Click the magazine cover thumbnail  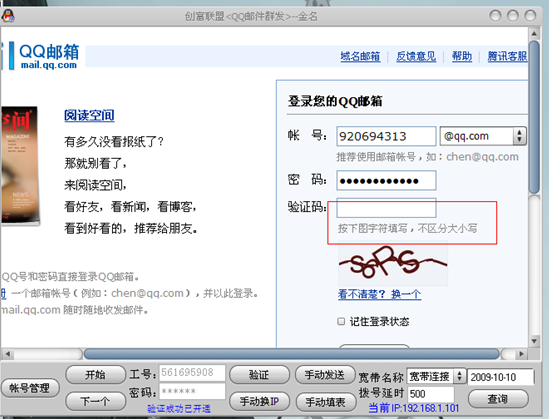pyautogui.click(x=19, y=166)
